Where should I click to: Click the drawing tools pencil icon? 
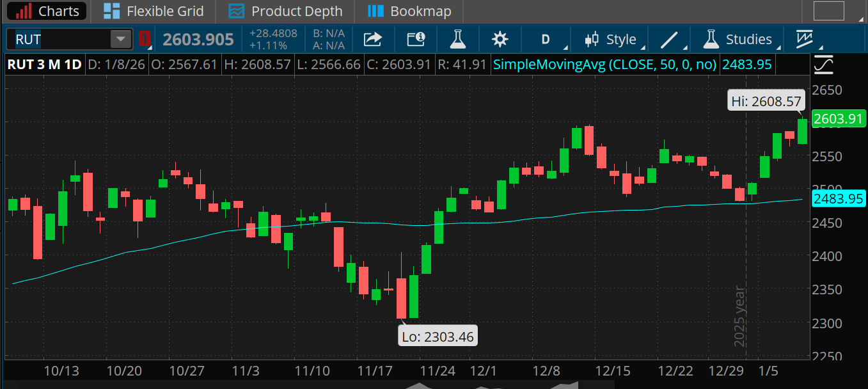pyautogui.click(x=669, y=39)
